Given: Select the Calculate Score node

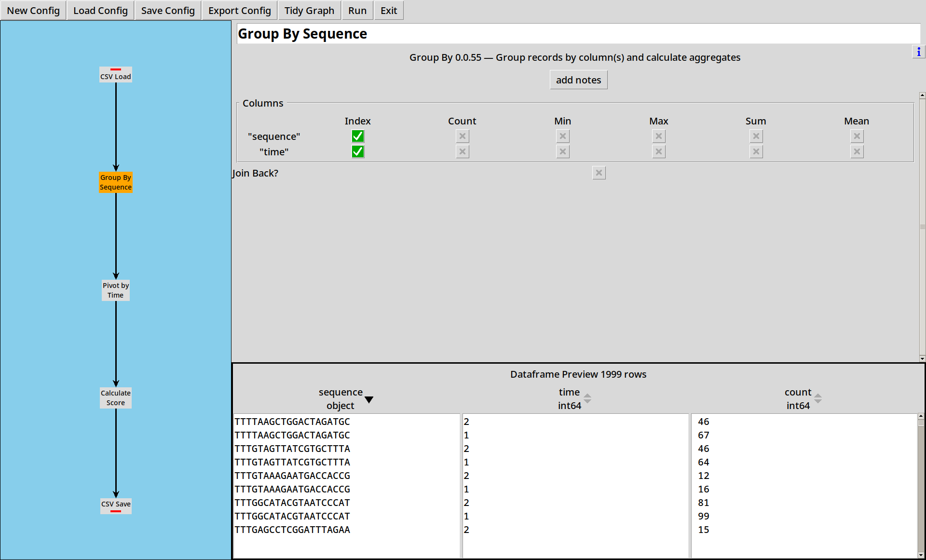Looking at the screenshot, I should [116, 398].
